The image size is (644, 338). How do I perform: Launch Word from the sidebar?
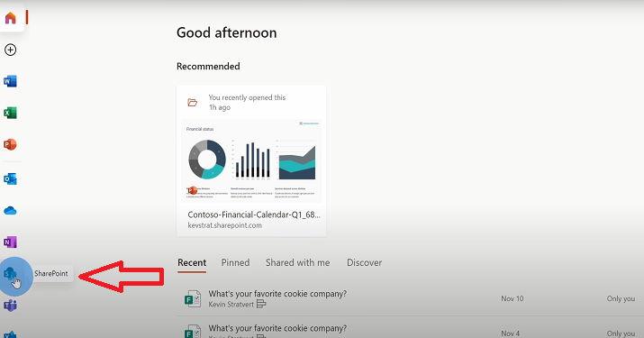coord(10,81)
